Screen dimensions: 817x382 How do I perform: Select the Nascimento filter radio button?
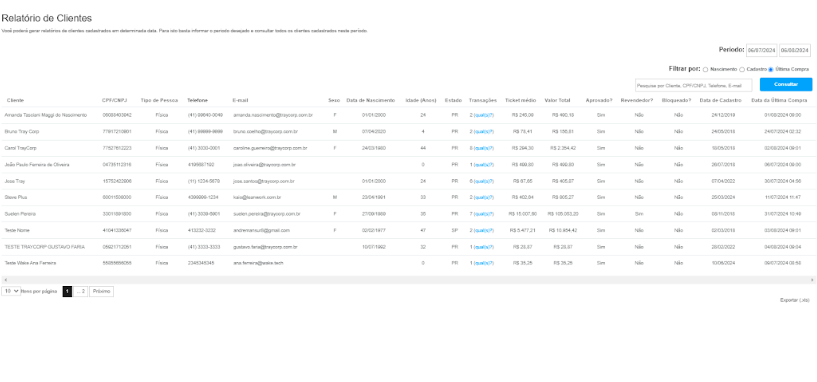click(705, 69)
